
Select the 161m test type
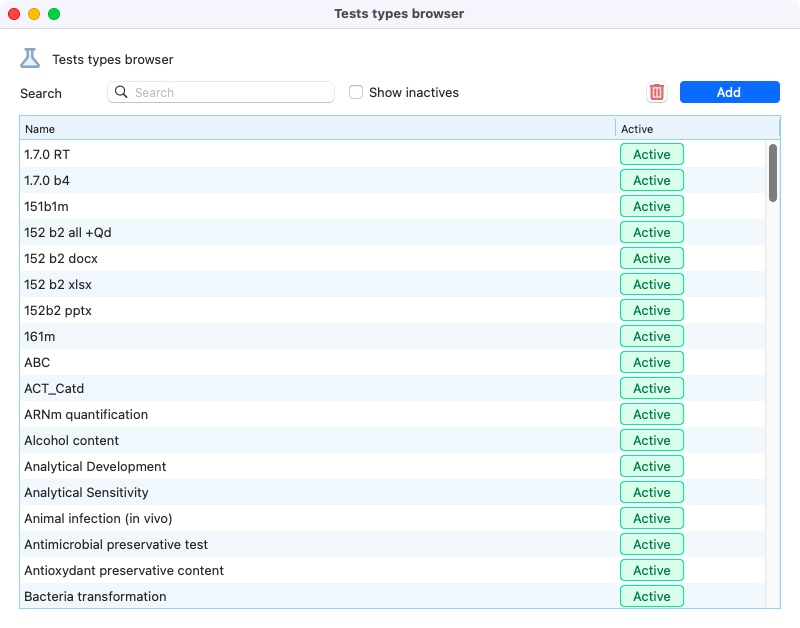392,336
